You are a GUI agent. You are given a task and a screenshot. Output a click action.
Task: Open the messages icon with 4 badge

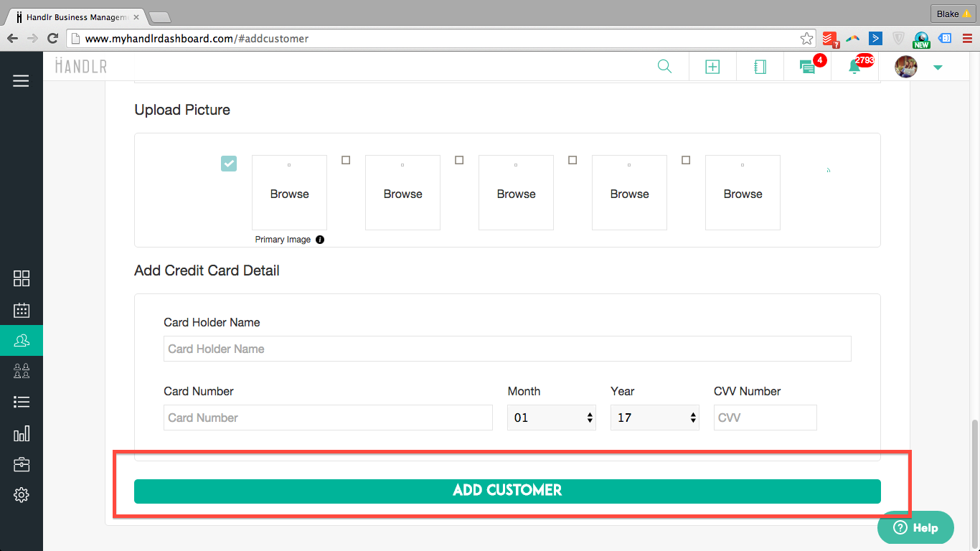(807, 67)
